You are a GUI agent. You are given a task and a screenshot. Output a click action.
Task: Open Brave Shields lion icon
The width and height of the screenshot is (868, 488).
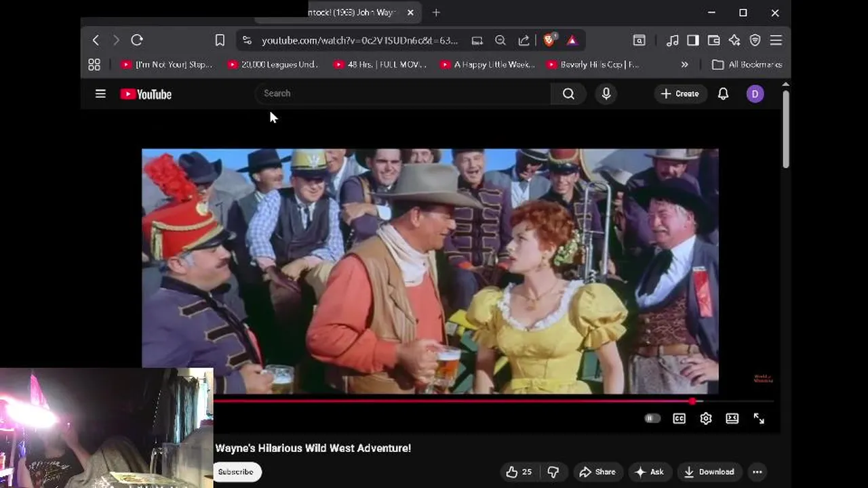pos(549,40)
